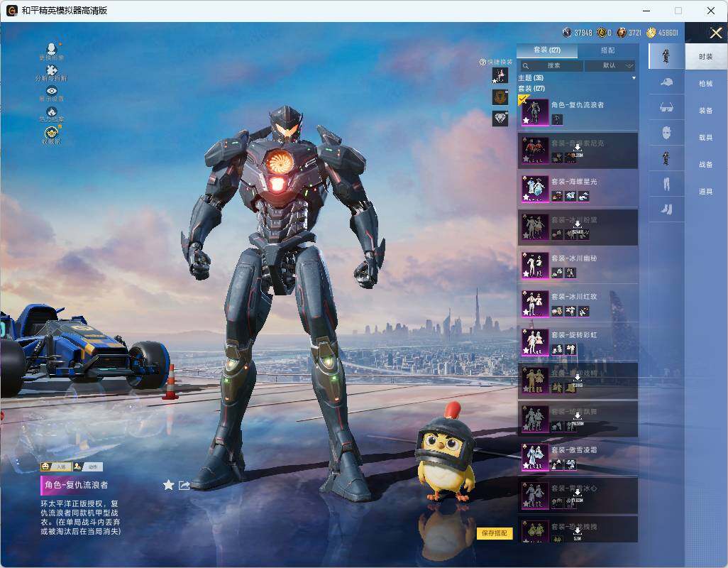
Task: Select the 套装-冰川幽秘 outfit
Action: point(578,266)
